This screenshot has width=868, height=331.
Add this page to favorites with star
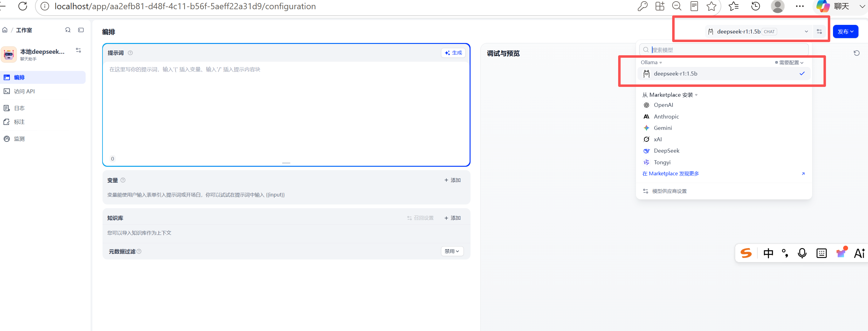pos(711,6)
